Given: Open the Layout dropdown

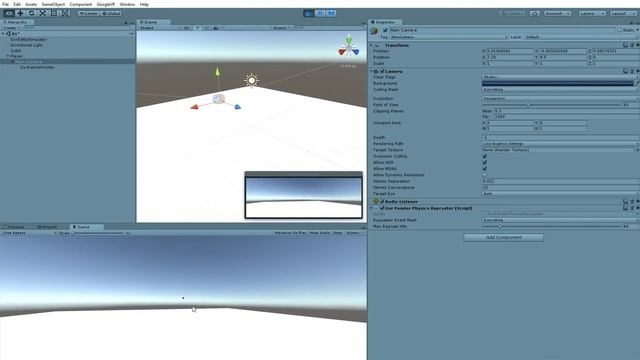Looking at the screenshot, I should (x=623, y=13).
